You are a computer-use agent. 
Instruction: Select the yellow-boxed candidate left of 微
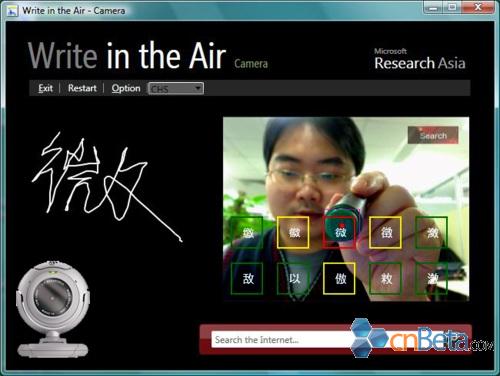point(294,232)
